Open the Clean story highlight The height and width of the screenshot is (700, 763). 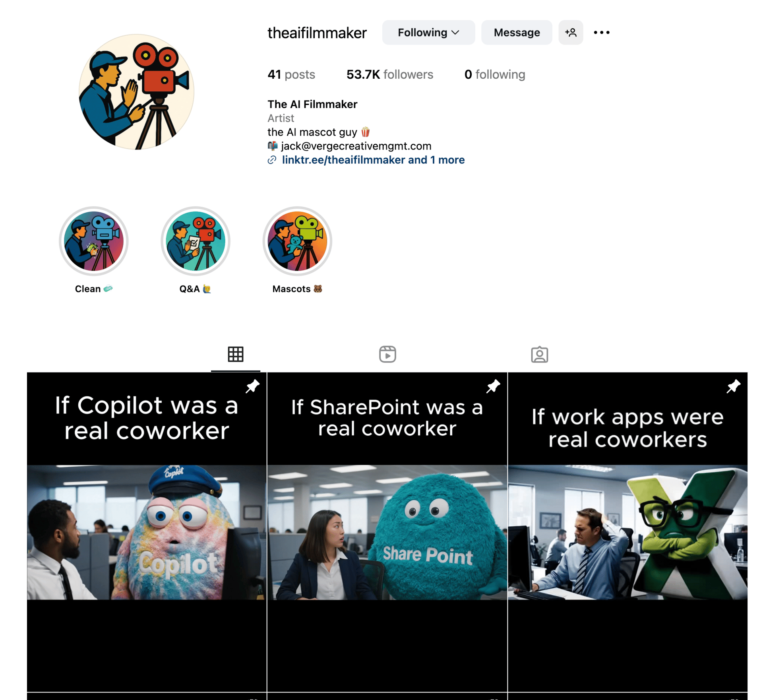(94, 241)
